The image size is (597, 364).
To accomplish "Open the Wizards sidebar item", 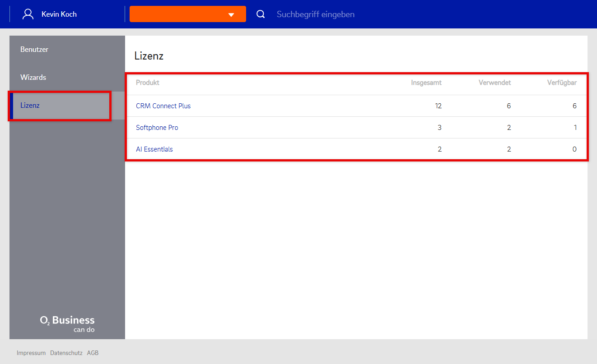I will coord(33,78).
